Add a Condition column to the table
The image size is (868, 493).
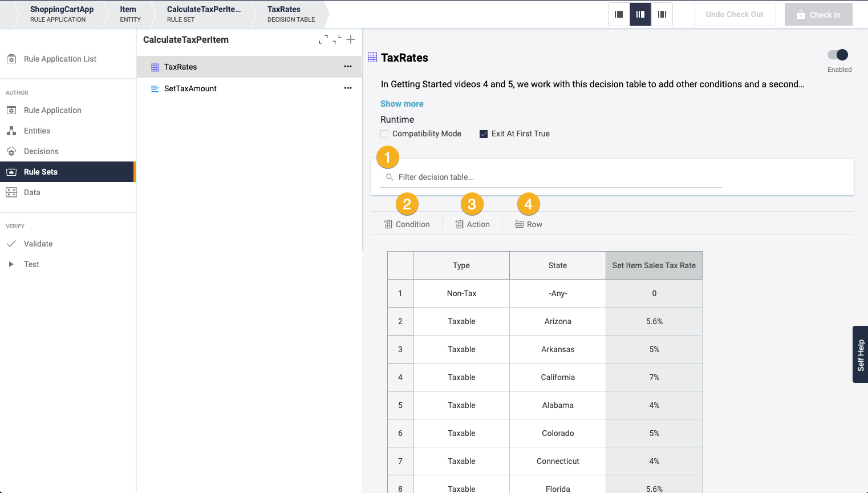click(x=407, y=224)
